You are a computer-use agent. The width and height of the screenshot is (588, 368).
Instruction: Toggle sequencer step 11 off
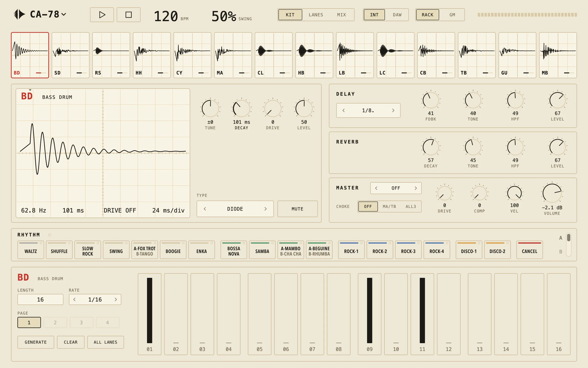pyautogui.click(x=422, y=314)
